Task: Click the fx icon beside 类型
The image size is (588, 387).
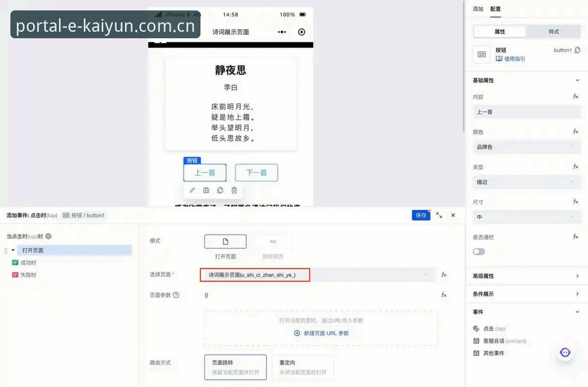Action: pyautogui.click(x=576, y=166)
